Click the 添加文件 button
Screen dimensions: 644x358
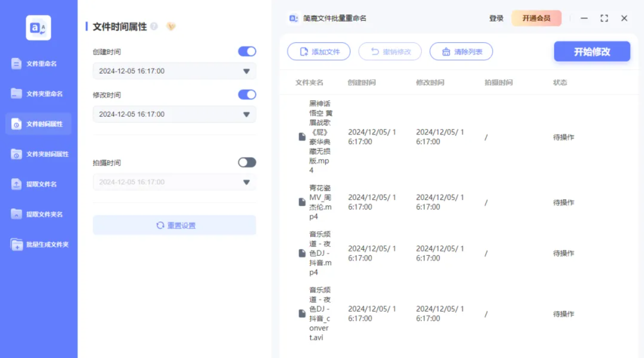(319, 52)
